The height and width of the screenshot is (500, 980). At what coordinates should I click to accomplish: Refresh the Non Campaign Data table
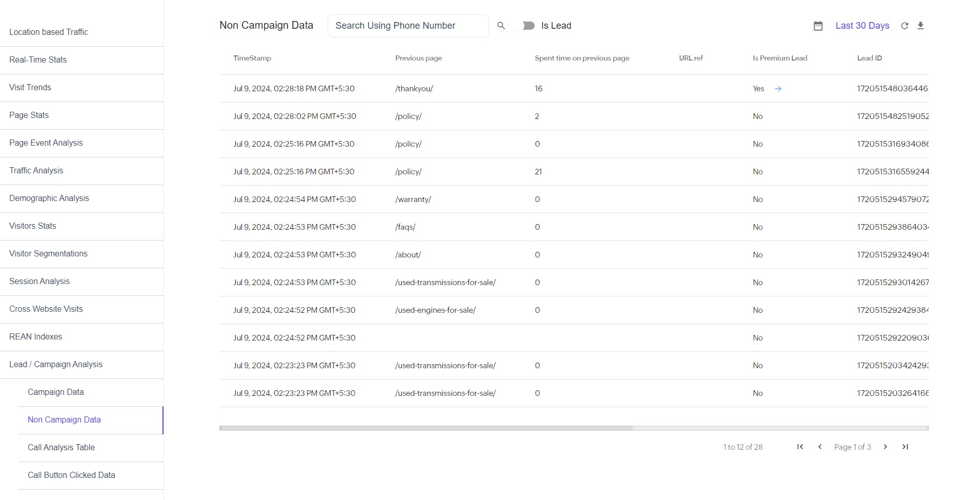coord(905,26)
